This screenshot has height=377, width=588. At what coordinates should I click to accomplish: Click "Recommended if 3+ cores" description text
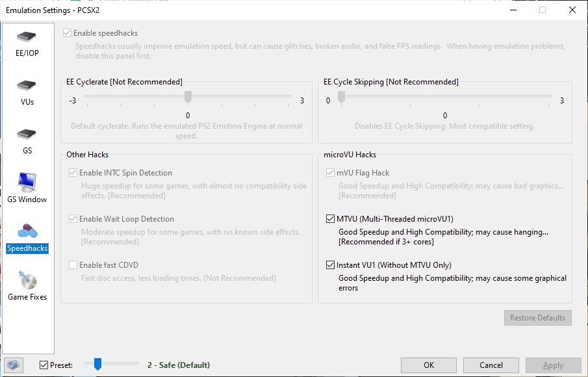tap(386, 242)
